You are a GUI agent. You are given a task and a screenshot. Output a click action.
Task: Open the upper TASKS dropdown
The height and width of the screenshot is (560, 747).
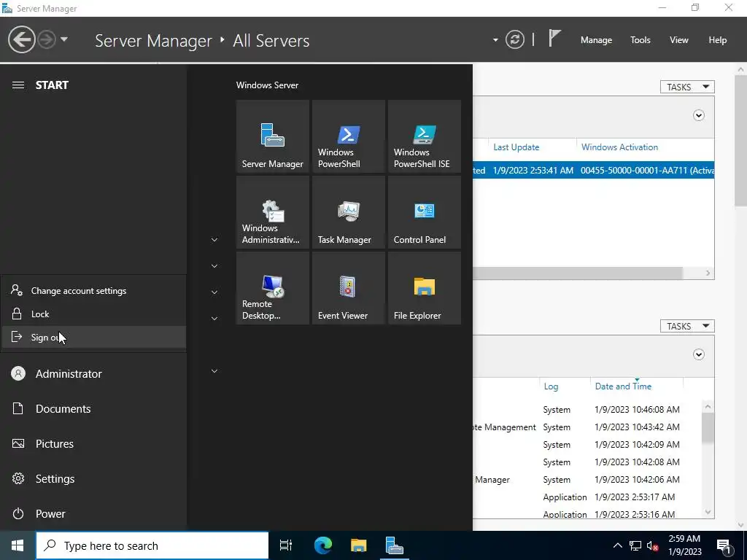[687, 87]
